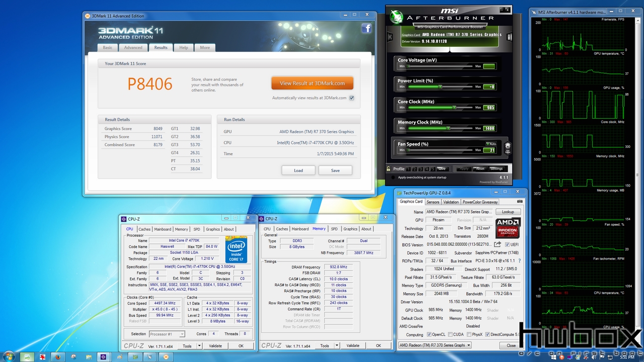Select Afterburner profile slot 5
This screenshot has height=362, width=644.
(433, 169)
